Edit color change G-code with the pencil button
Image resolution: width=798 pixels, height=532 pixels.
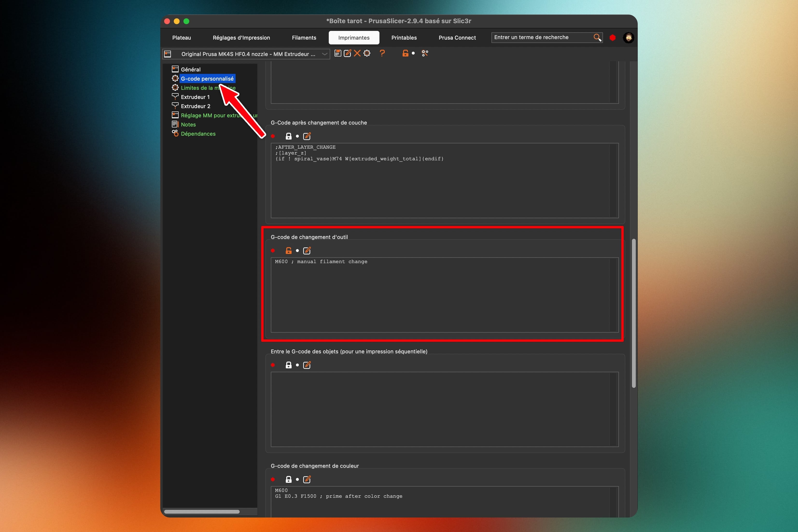point(307,479)
